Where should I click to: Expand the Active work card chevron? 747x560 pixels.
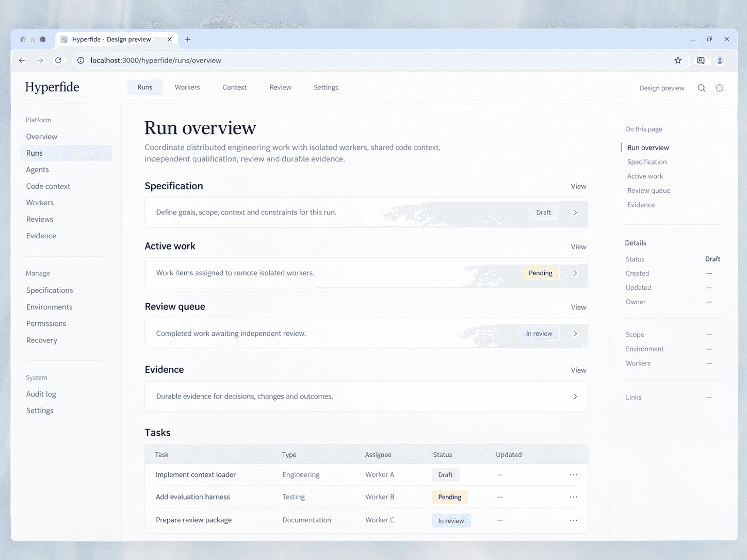[x=575, y=273]
